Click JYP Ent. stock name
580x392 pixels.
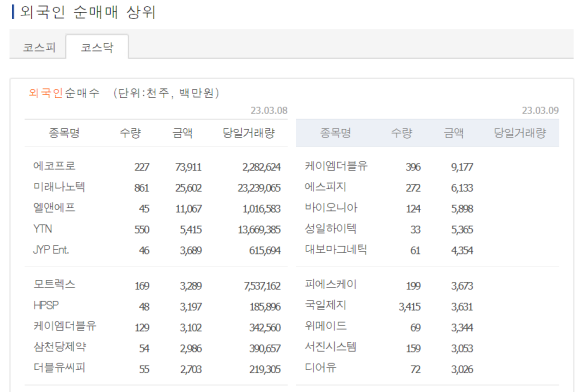tap(51, 250)
